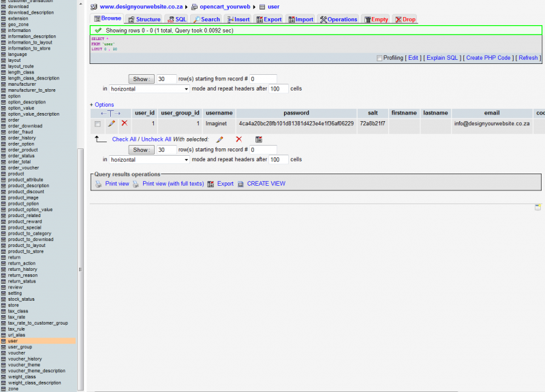Click Print view (with full texts) link
This screenshot has width=545, height=392.
pos(173,184)
